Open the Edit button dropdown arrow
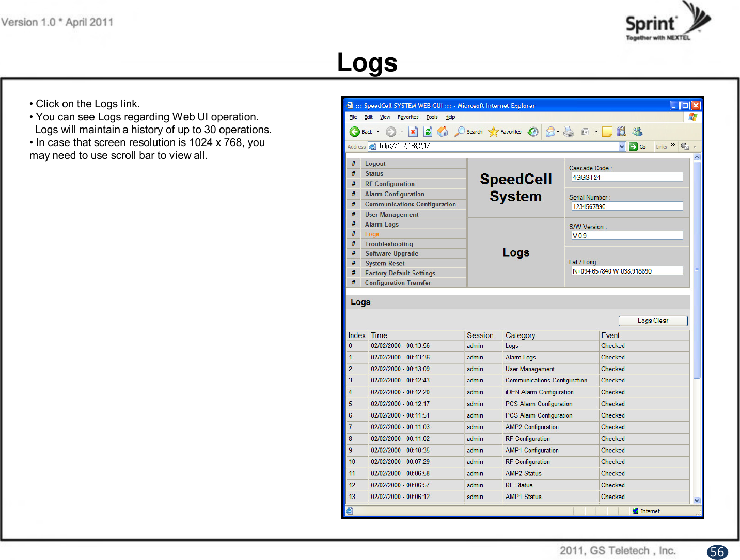Viewport: 740px width, 560px height. tap(596, 132)
